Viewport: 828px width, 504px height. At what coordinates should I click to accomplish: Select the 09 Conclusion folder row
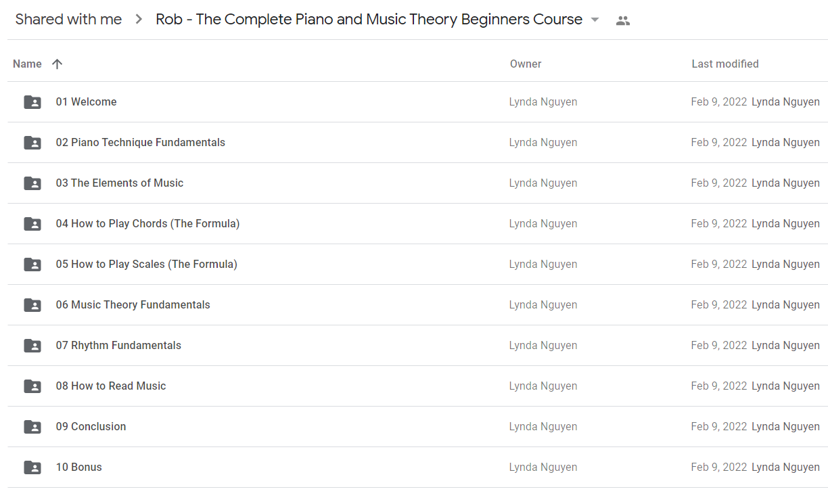click(417, 427)
